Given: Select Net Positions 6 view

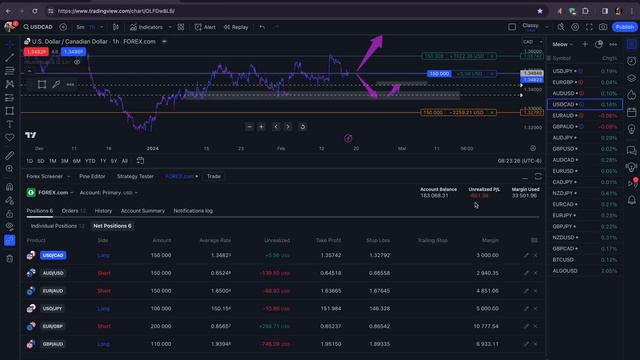Looking at the screenshot, I should [x=112, y=226].
